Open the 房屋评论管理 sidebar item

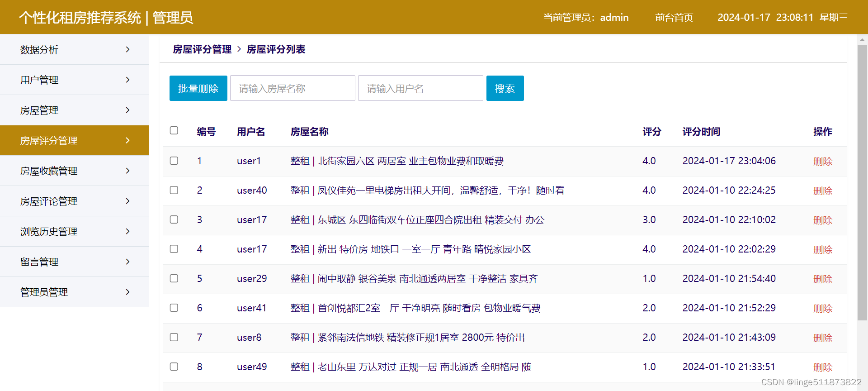(74, 201)
